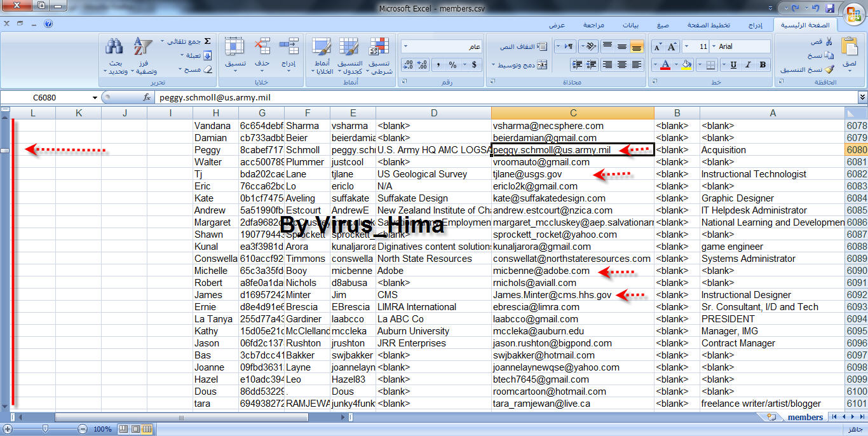Open Sort and Filter menu
Viewport: 868px width, 436px height.
coord(144,56)
